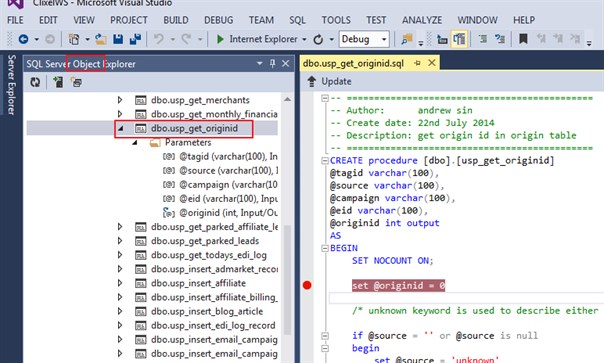
Task: Click the Open File folder icon
Action: [x=101, y=39]
